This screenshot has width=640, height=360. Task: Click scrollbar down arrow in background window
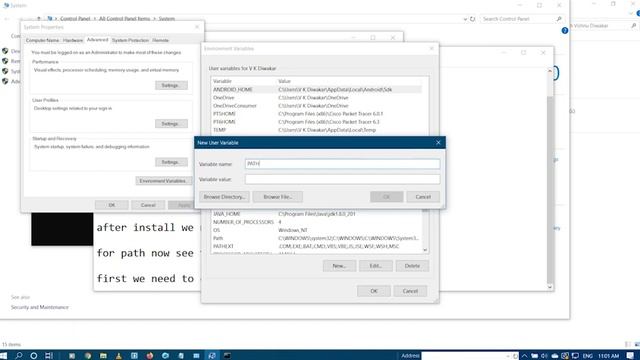pyautogui.click(x=550, y=287)
